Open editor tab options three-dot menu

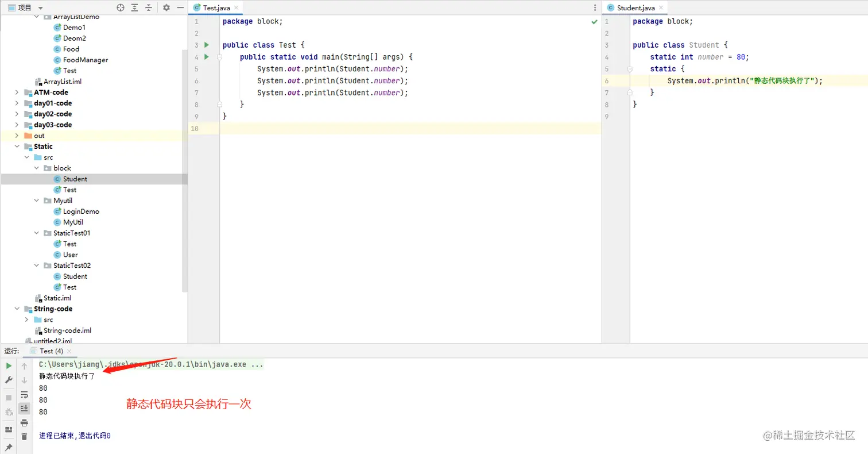tap(595, 7)
